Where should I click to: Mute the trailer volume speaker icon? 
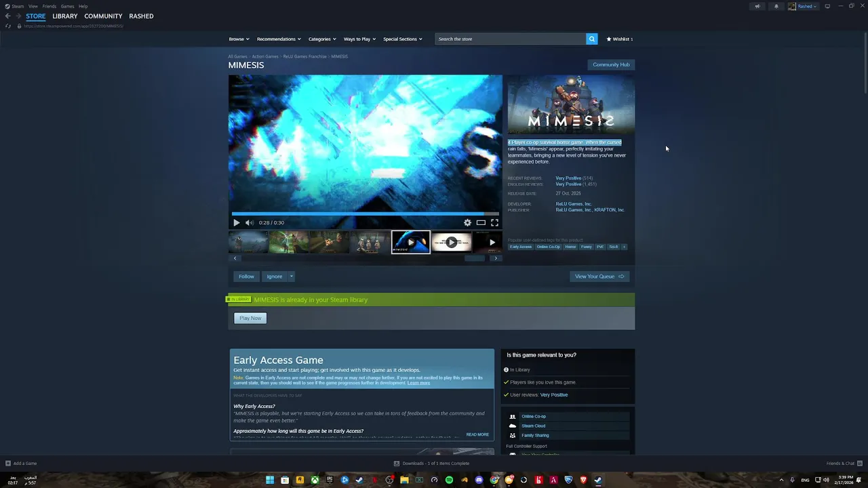point(249,222)
